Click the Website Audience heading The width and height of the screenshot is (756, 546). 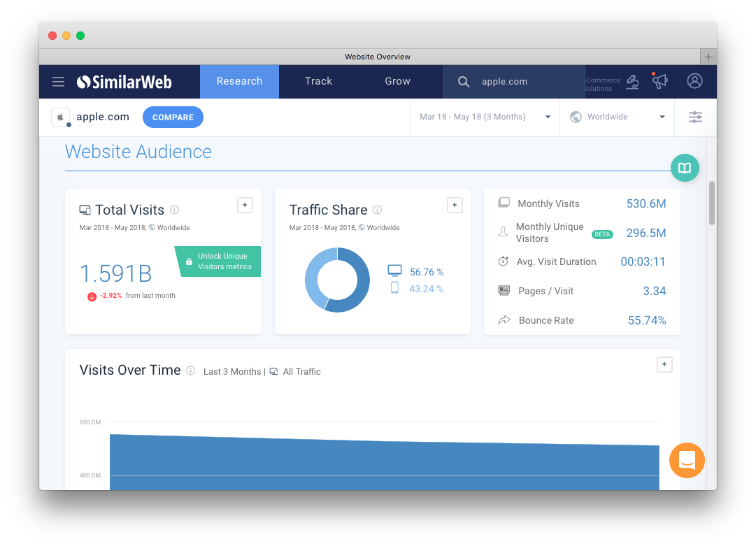(x=138, y=152)
